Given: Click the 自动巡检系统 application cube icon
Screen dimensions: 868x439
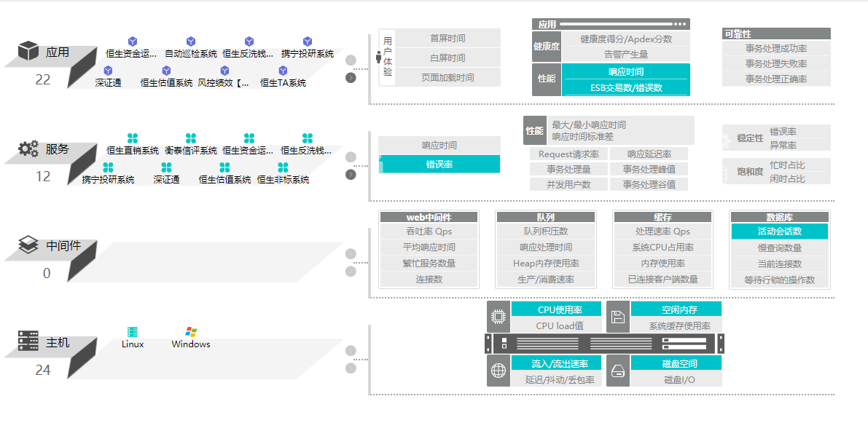Looking at the screenshot, I should click(191, 41).
